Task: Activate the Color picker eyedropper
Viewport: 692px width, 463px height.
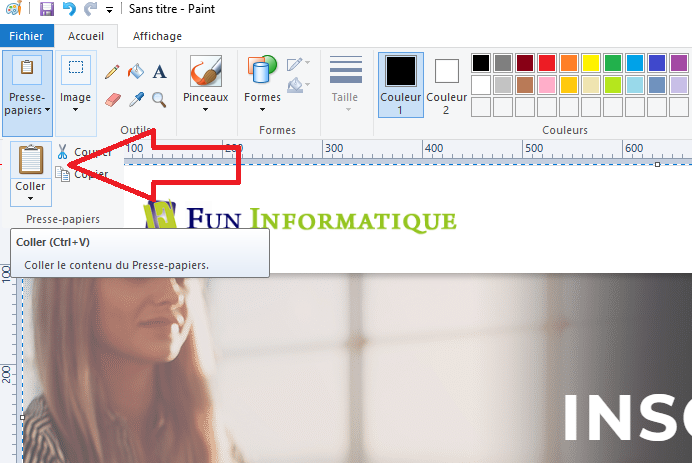Action: [x=136, y=98]
